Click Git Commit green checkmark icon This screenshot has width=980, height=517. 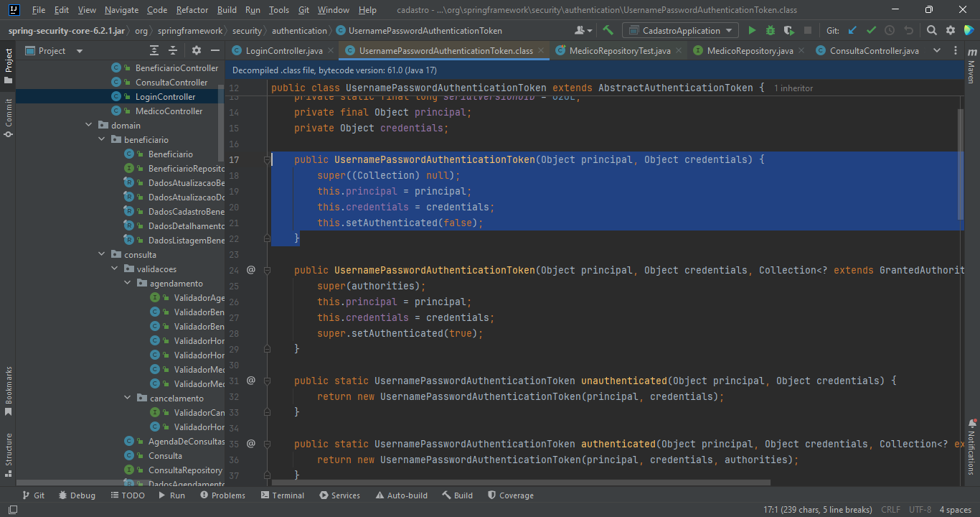click(871, 30)
